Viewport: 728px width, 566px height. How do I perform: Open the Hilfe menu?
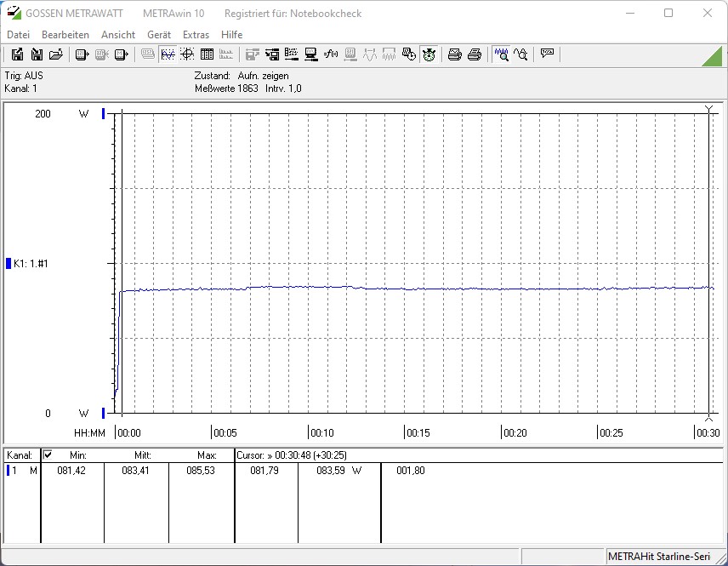(231, 34)
